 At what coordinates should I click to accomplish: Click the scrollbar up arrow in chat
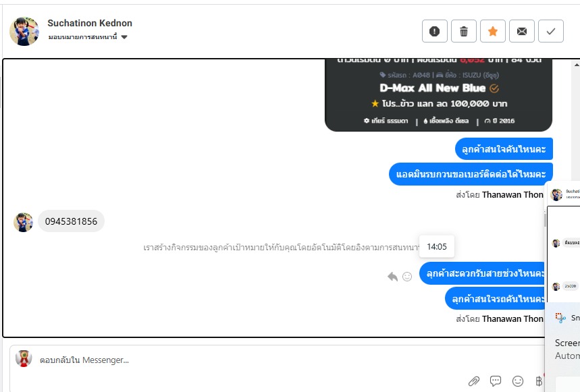(577, 65)
